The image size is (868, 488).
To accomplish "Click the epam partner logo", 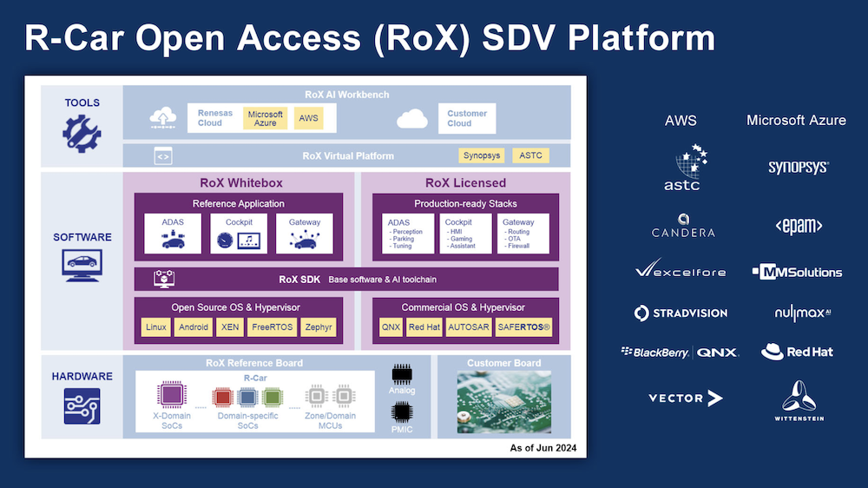I will click(x=799, y=226).
